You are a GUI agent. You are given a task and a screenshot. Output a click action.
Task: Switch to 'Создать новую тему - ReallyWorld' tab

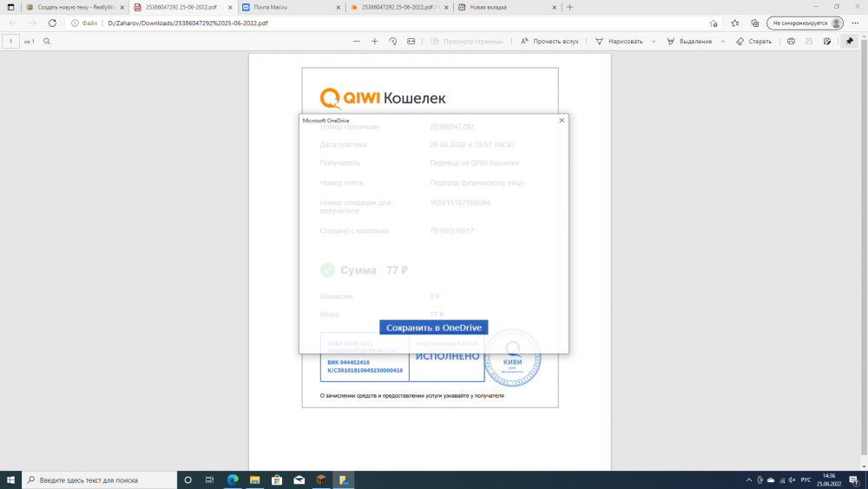click(x=75, y=7)
